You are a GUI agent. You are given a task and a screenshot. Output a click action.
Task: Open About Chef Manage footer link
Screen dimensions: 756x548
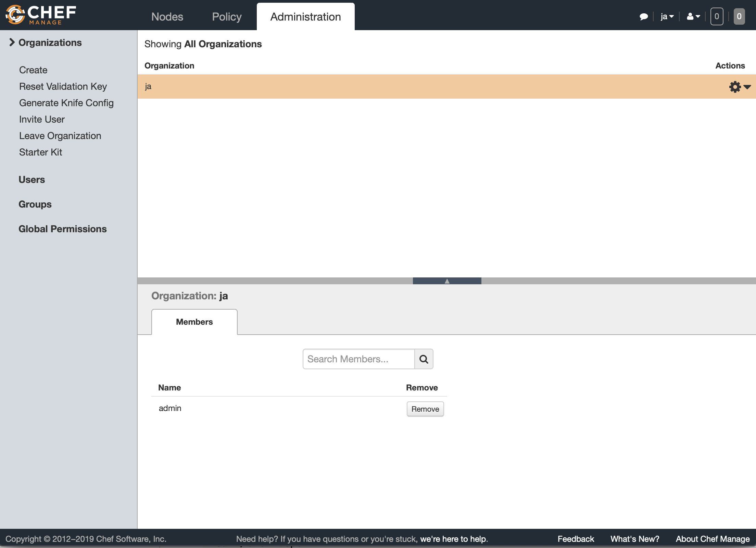[x=713, y=539]
